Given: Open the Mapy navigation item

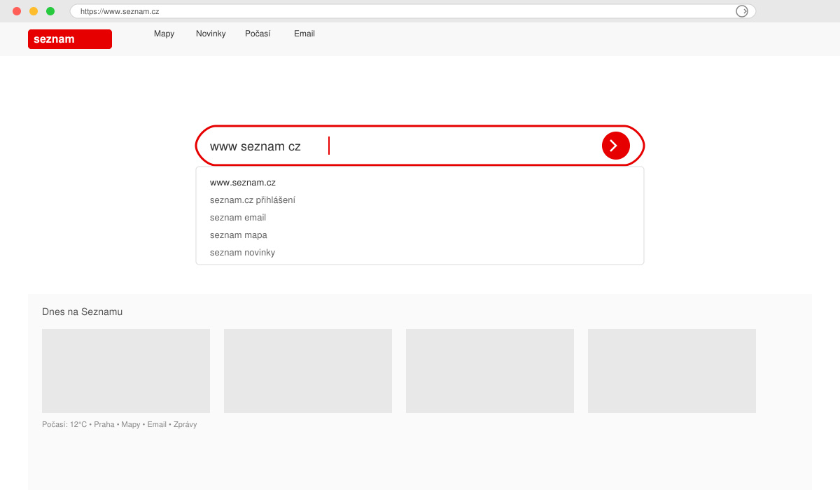Looking at the screenshot, I should coord(164,34).
